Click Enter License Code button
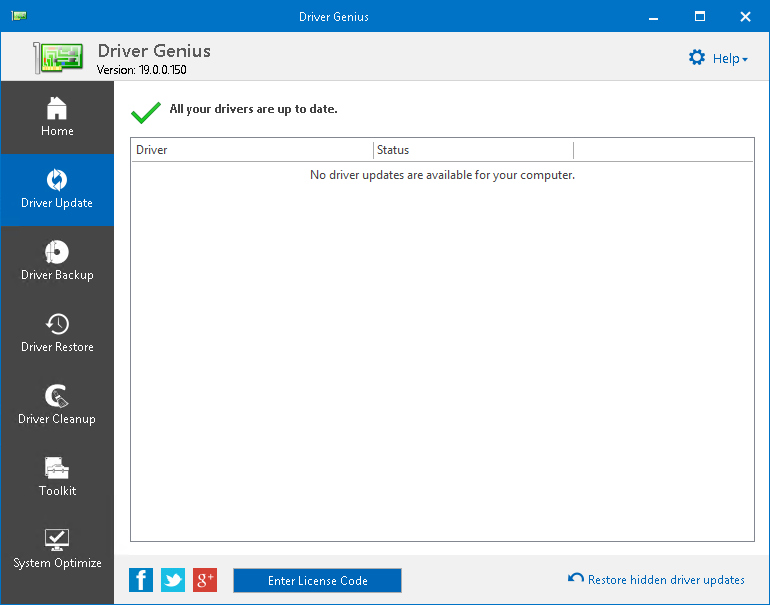770x605 pixels. coord(317,580)
